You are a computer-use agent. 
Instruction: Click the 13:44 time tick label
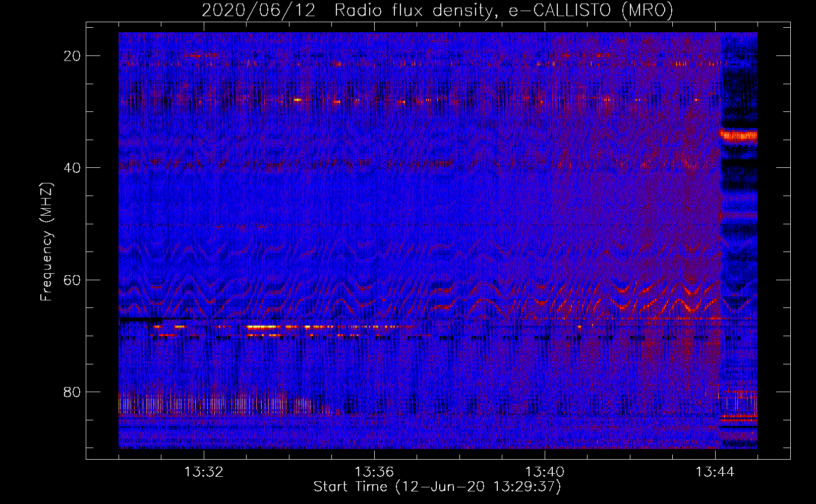point(715,472)
